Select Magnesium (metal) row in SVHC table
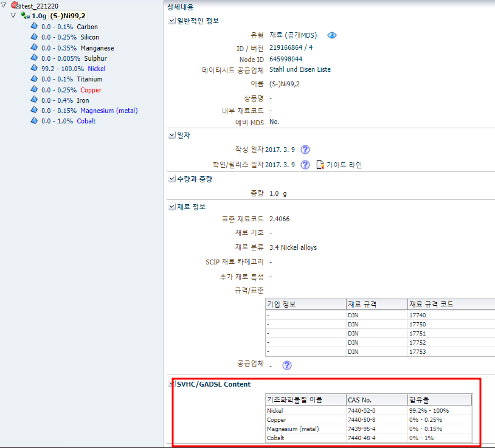Viewport: 495px width, 448px height. click(369, 429)
